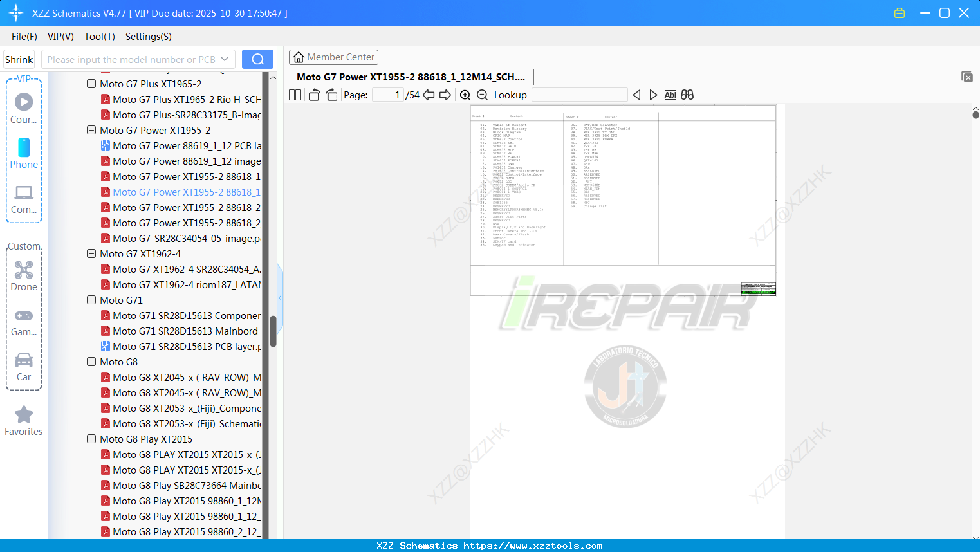The width and height of the screenshot is (980, 552).
Task: Click the tree list vertical scrollbar thumb
Action: (273, 331)
